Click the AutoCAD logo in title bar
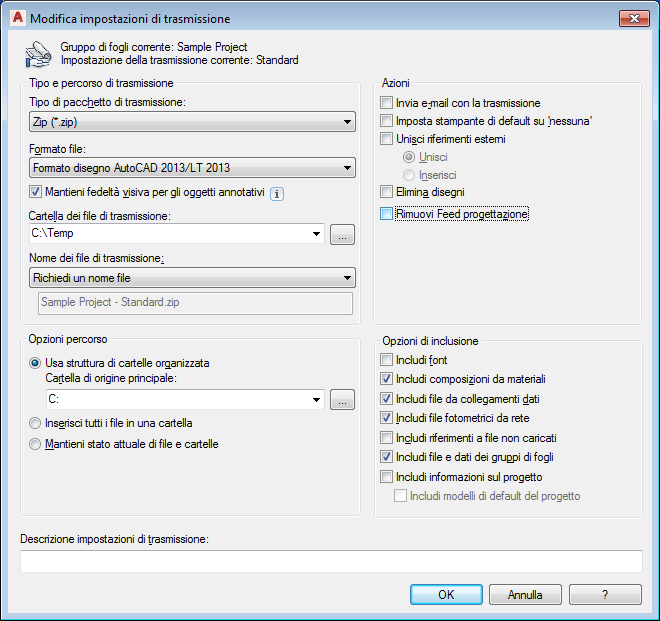The image size is (660, 621). coord(15,18)
